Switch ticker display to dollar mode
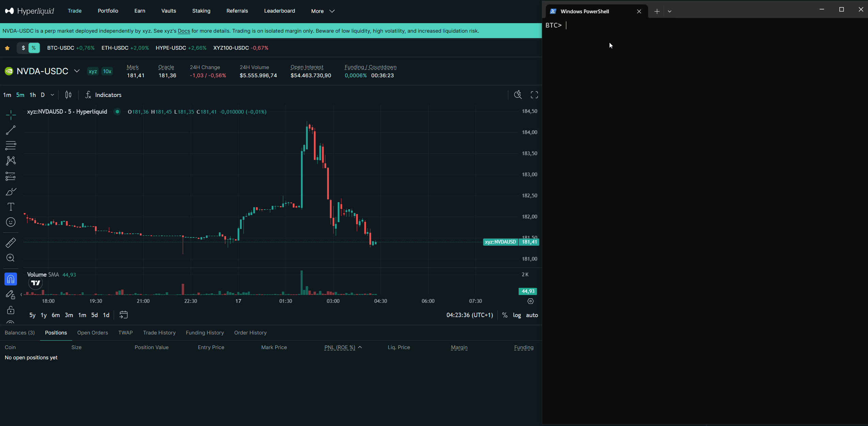 click(x=23, y=48)
